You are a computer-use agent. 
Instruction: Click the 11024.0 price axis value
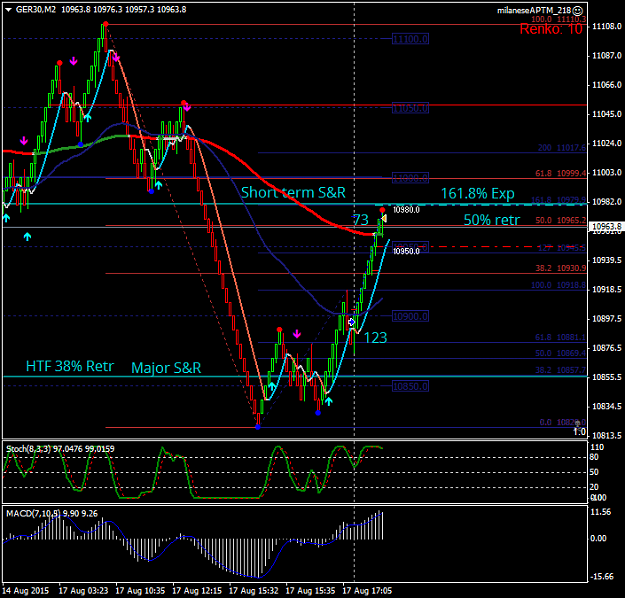[607, 143]
